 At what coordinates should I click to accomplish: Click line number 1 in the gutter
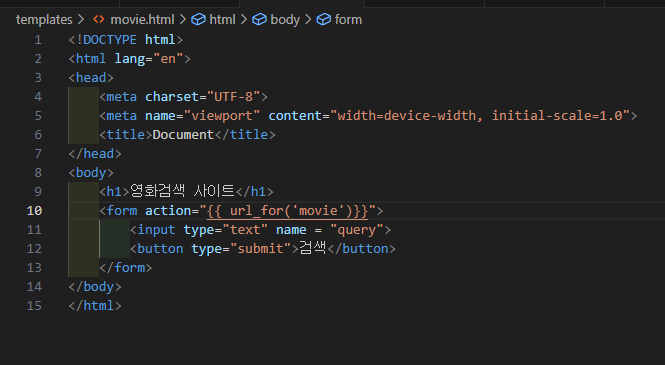coord(38,40)
